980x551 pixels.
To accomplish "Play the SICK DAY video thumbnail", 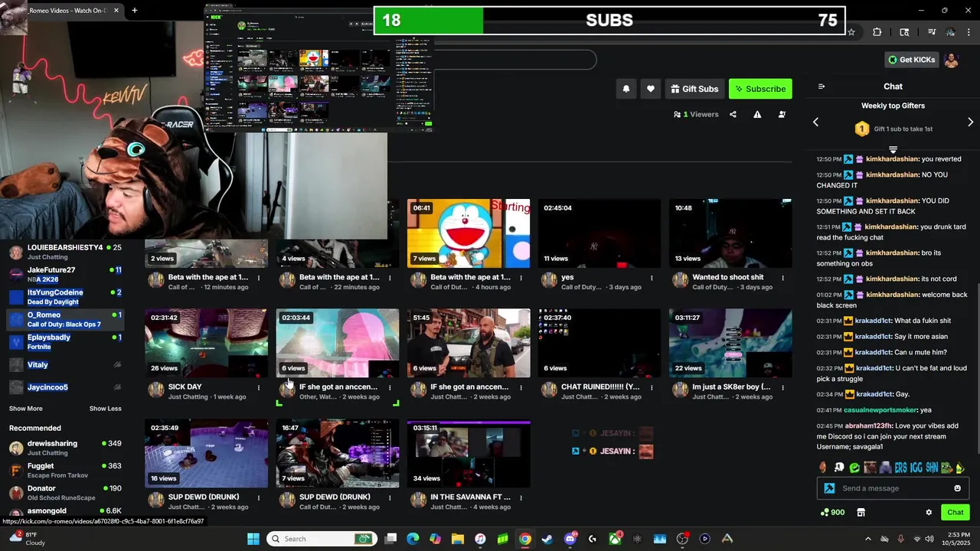I will pos(207,343).
